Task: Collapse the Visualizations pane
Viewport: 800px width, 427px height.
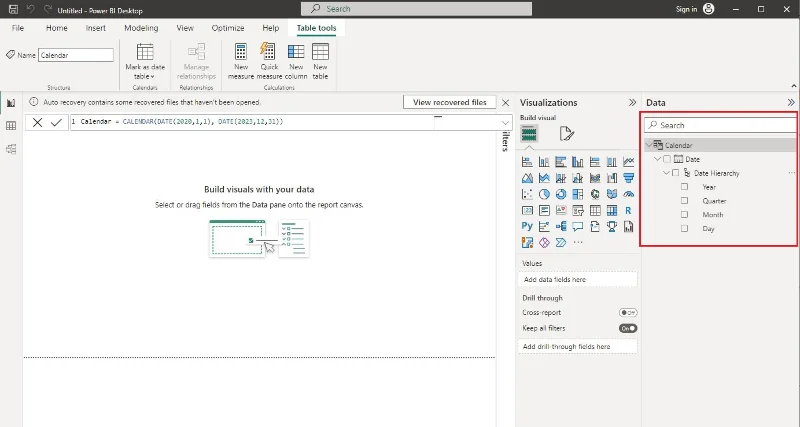Action: pyautogui.click(x=632, y=103)
